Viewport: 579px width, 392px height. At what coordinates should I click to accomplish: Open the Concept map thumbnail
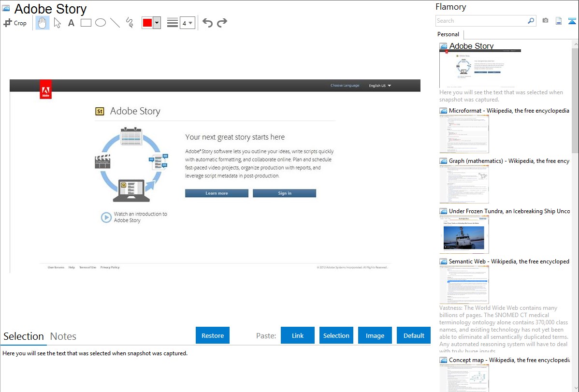click(464, 378)
